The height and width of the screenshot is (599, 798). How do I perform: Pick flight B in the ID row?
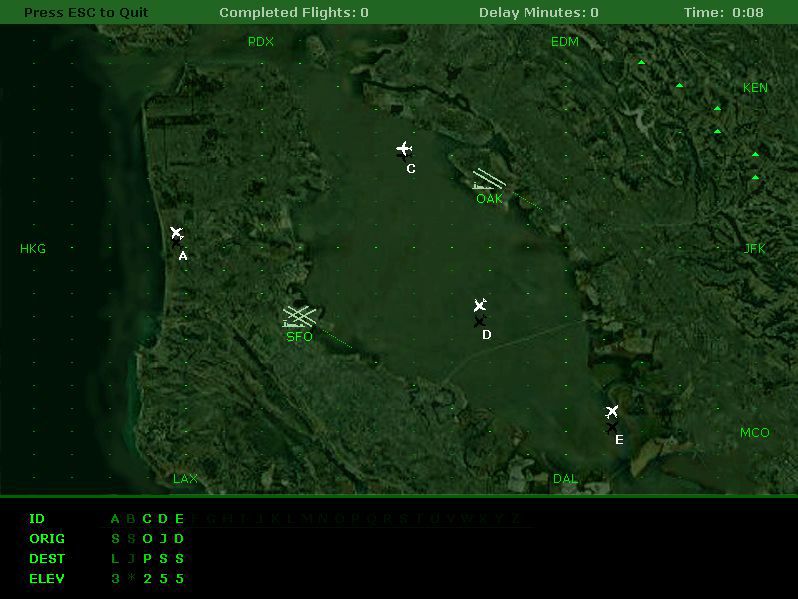click(x=131, y=519)
